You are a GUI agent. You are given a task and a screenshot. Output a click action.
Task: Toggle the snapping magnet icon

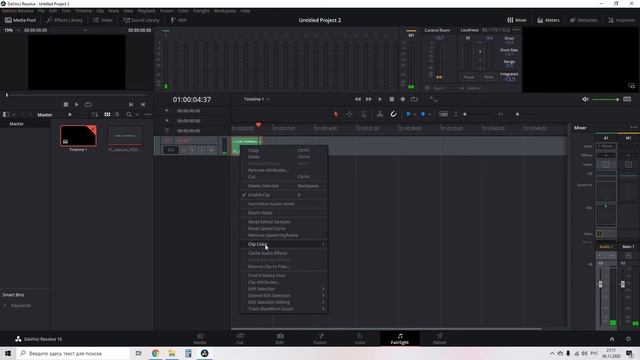point(393,114)
